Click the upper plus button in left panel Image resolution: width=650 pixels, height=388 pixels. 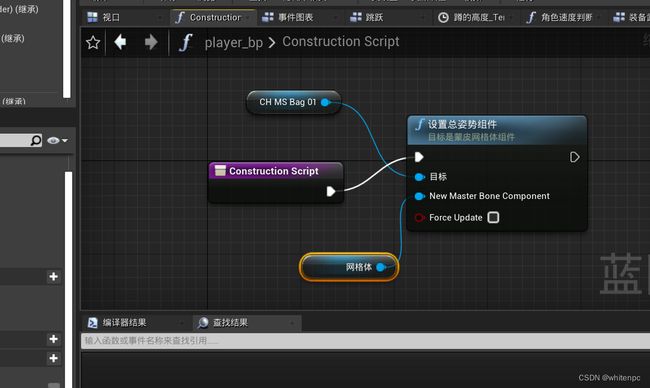click(x=53, y=276)
